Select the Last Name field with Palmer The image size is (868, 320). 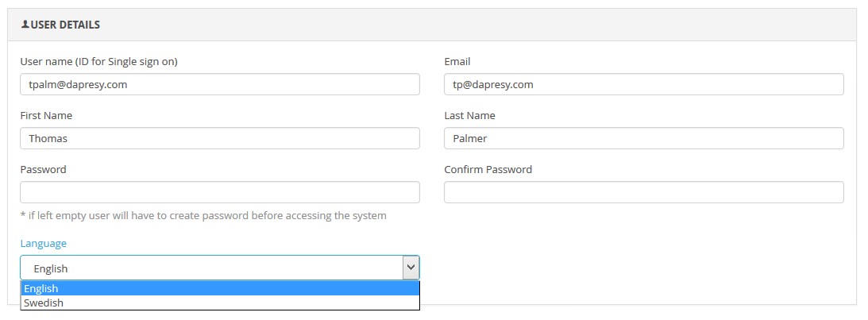pos(643,138)
